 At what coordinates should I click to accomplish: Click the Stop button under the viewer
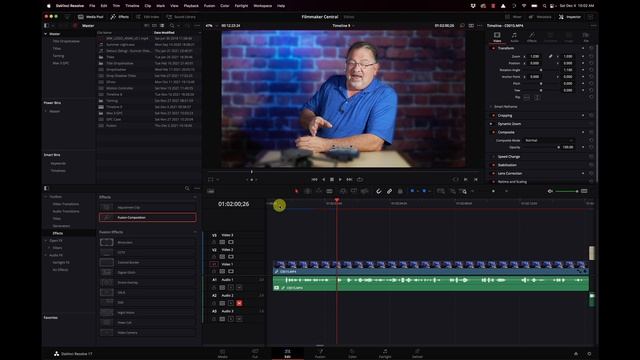pos(332,179)
